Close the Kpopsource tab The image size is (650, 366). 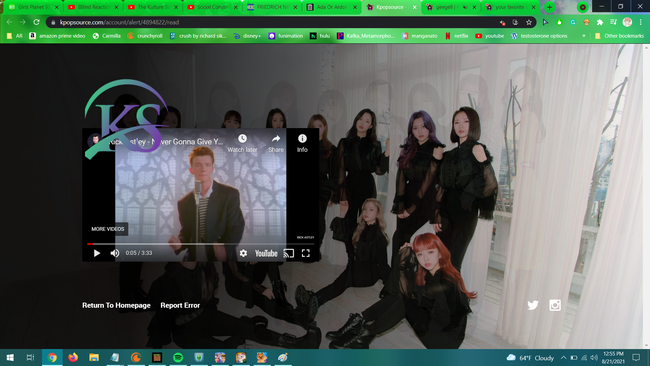414,7
